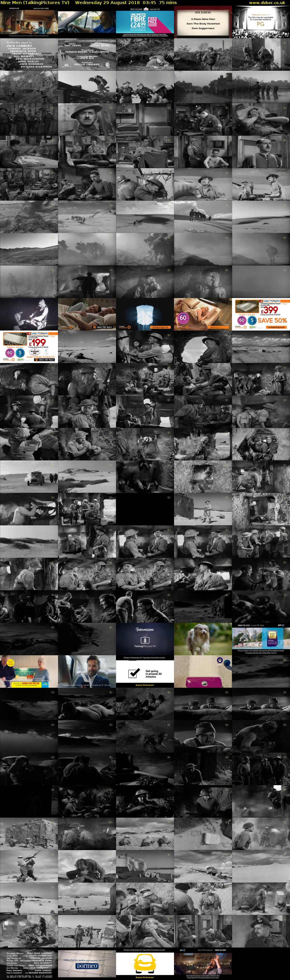Click the start time '03:45'
Viewport: 290px width, 980px height.
(149, 3)
